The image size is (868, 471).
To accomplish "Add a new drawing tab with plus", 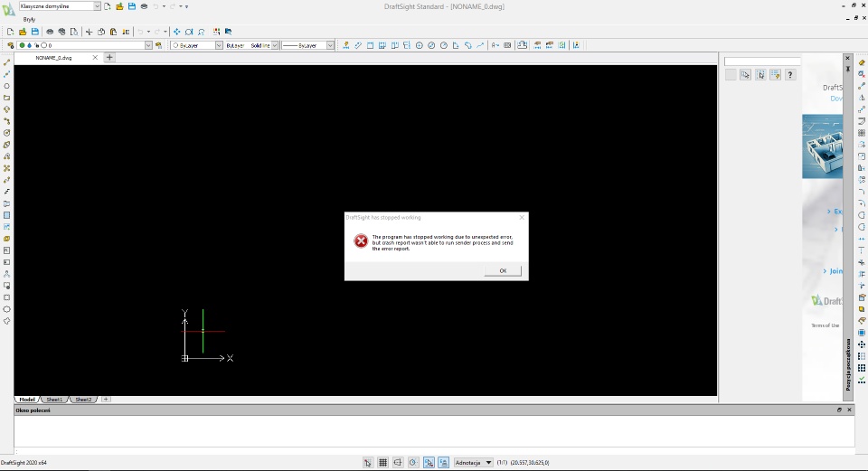I will pos(109,58).
